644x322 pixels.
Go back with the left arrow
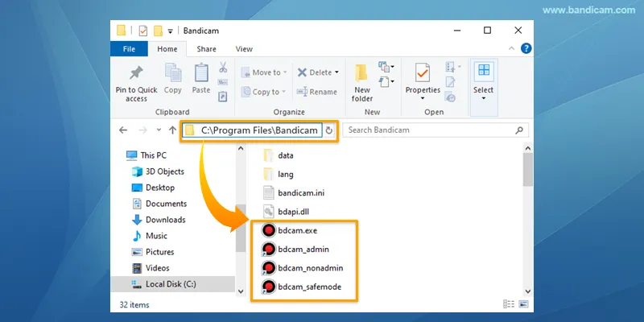pyautogui.click(x=123, y=130)
